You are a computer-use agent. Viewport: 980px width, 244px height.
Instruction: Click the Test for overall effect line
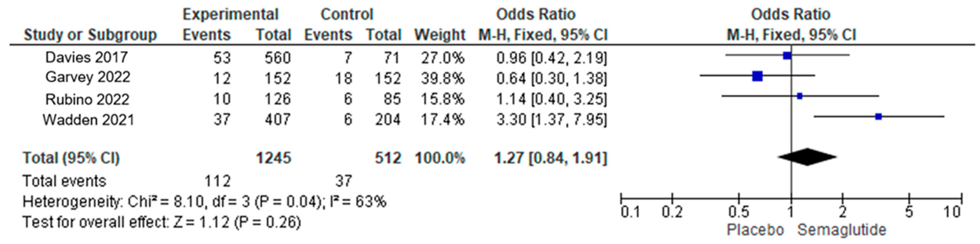[162, 222]
